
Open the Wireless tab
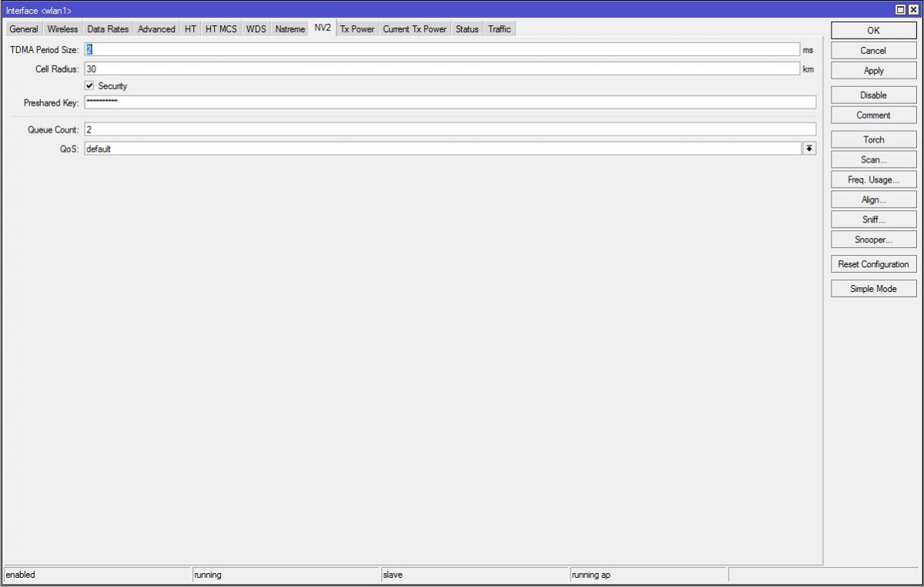(62, 29)
